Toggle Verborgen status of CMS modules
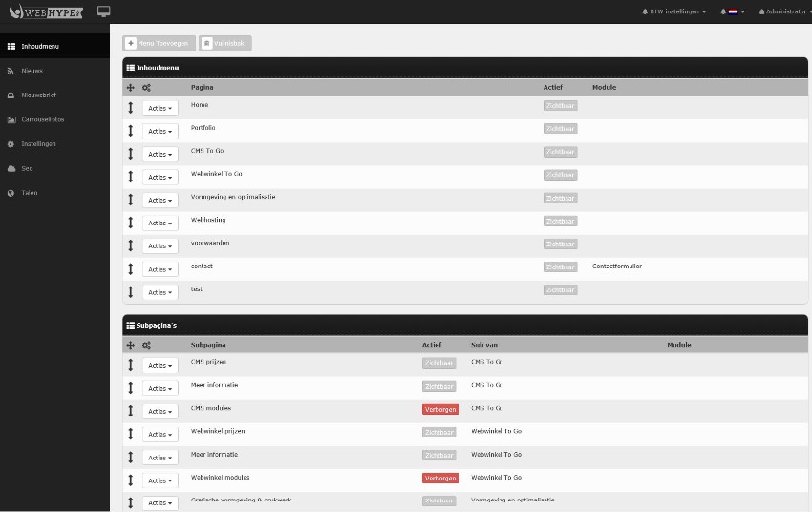 440,409
